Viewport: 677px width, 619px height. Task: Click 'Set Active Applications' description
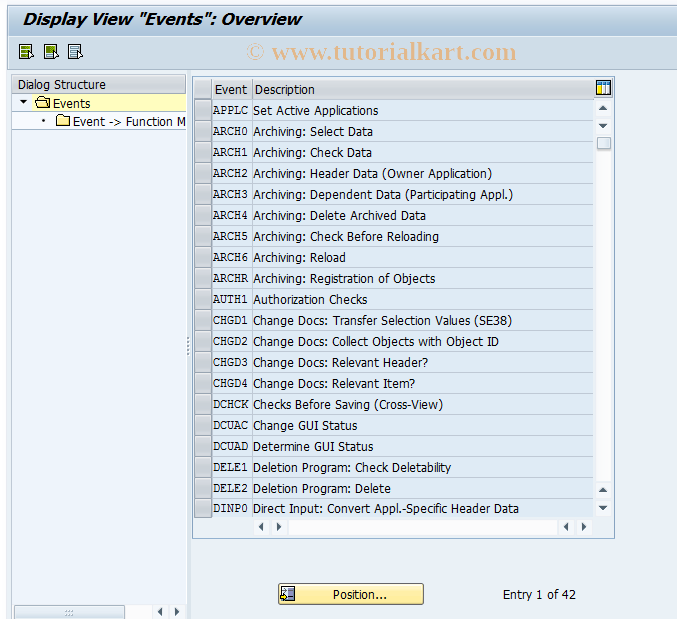[316, 110]
